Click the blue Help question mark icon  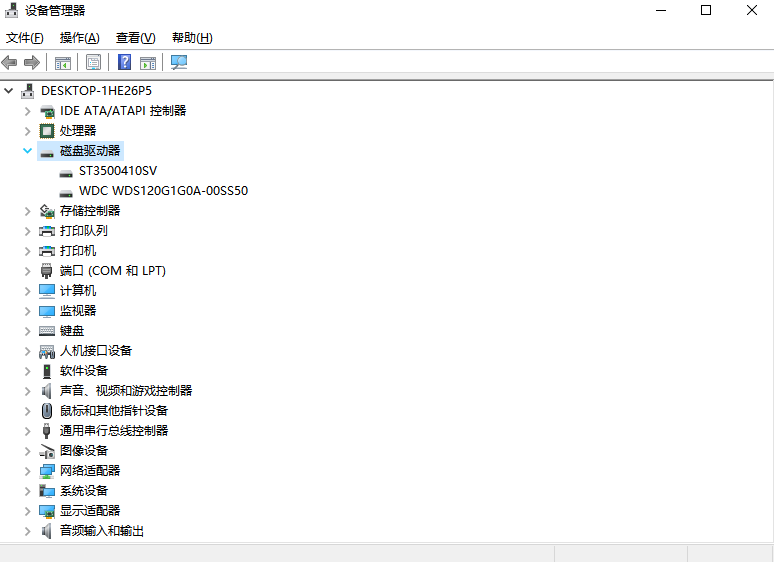124,63
